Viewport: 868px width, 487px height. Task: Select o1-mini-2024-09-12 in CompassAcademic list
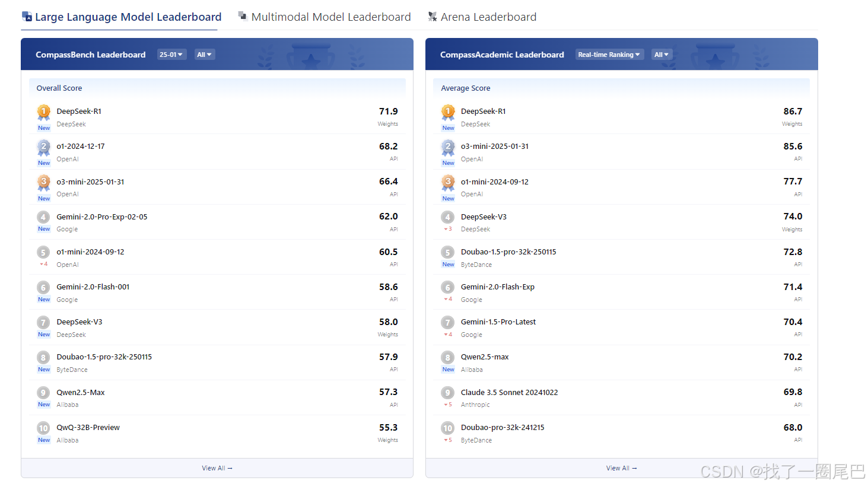(495, 182)
